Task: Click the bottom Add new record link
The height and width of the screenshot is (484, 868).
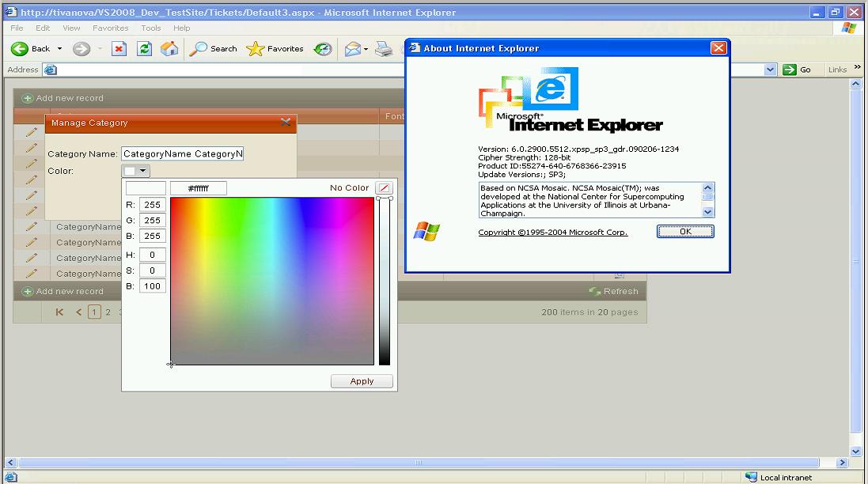Action: 63,291
